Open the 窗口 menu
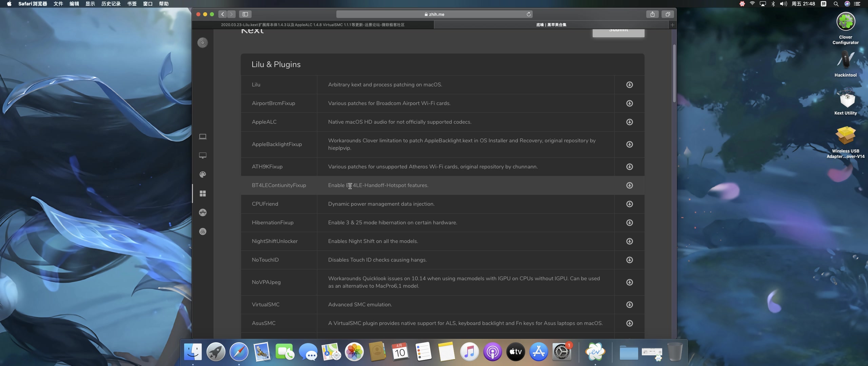868x366 pixels. 148,4
